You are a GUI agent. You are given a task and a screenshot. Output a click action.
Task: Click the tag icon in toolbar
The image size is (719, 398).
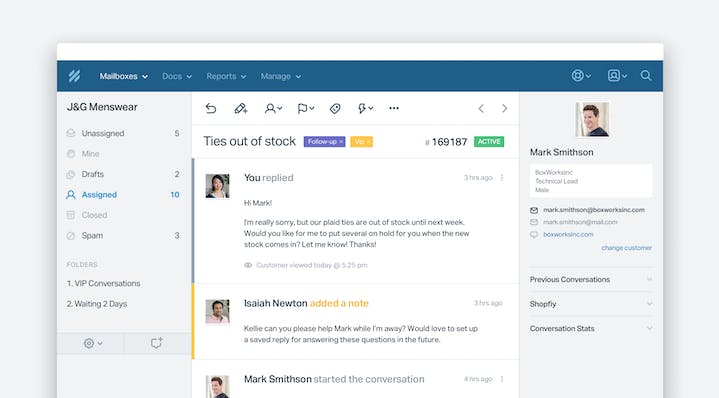tap(335, 108)
